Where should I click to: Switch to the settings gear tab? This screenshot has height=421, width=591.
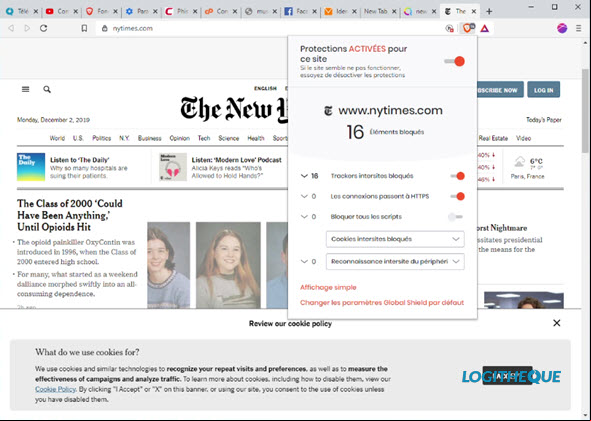click(141, 11)
